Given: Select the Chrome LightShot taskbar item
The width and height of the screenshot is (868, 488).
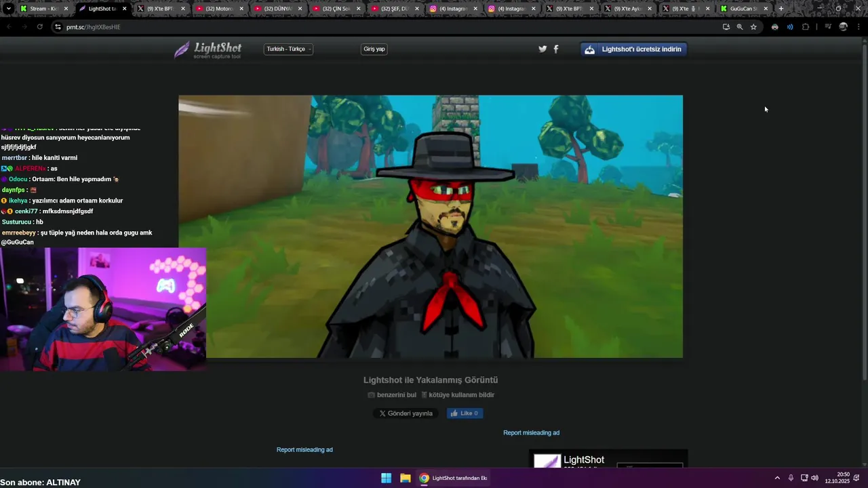Looking at the screenshot, I should (x=453, y=478).
